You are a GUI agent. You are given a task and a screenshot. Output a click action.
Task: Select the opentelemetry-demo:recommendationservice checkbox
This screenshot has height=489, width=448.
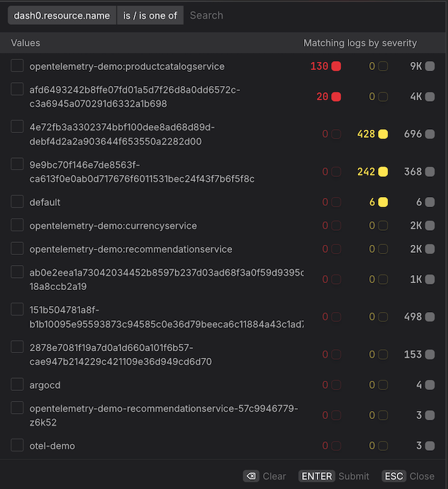pos(17,249)
